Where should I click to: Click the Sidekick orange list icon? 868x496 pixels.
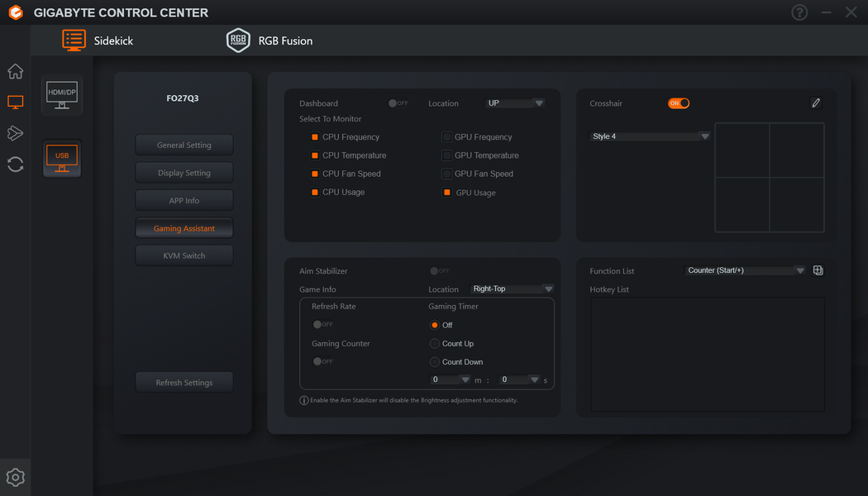[74, 41]
